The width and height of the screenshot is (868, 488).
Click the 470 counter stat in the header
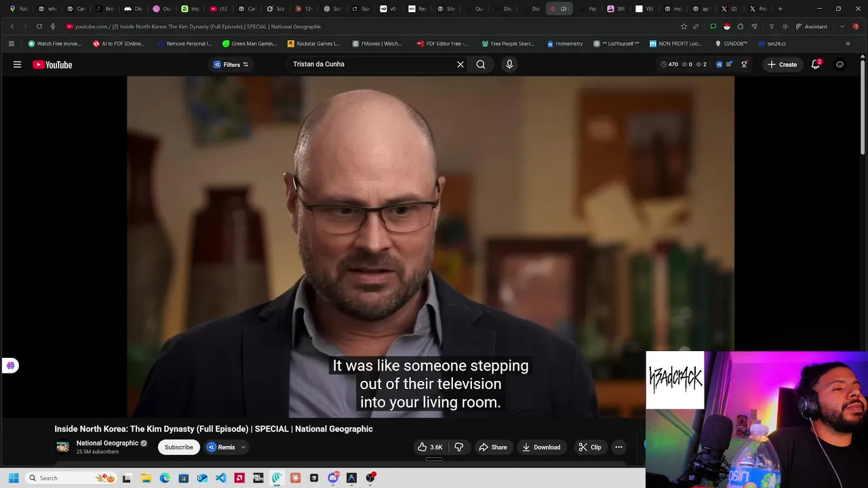669,64
